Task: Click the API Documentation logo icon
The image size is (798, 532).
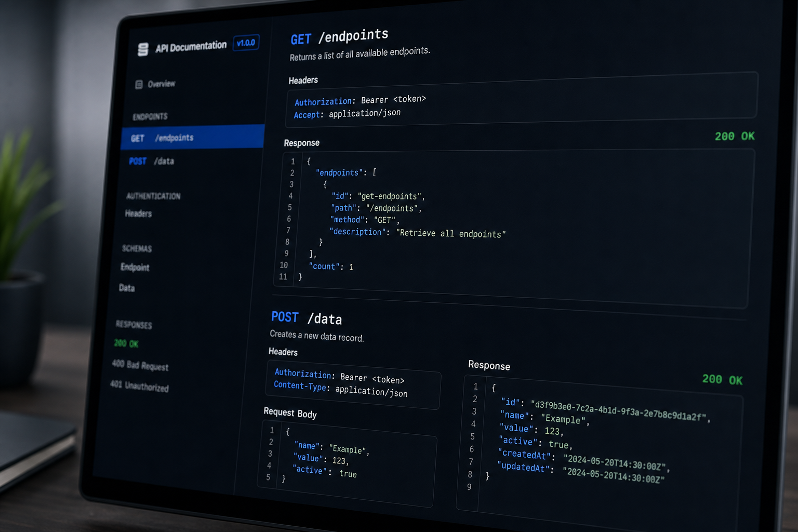Action: [x=143, y=49]
